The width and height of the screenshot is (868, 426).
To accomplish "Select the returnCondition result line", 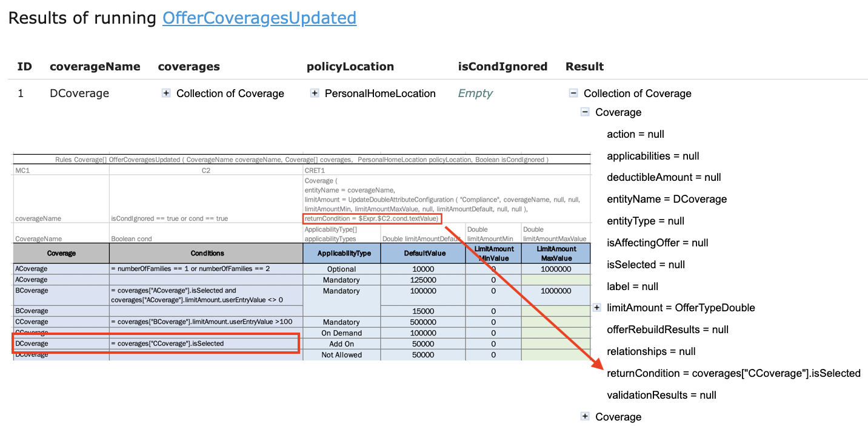I will click(x=733, y=373).
